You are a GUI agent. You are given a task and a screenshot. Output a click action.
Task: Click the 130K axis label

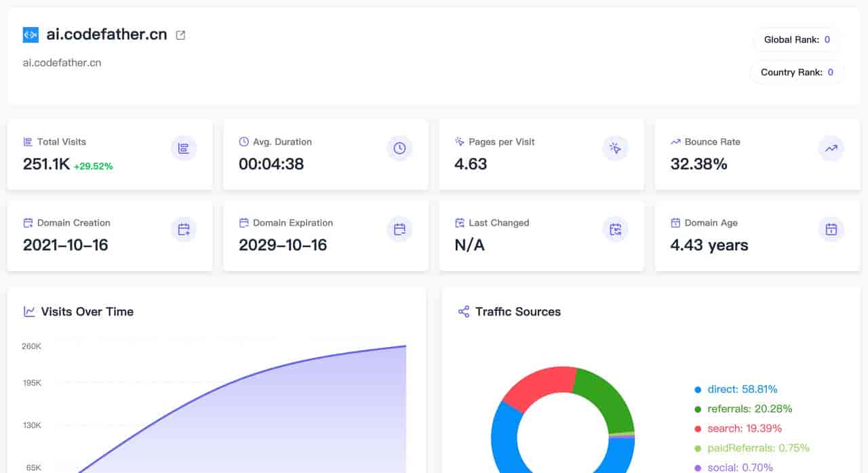click(32, 426)
